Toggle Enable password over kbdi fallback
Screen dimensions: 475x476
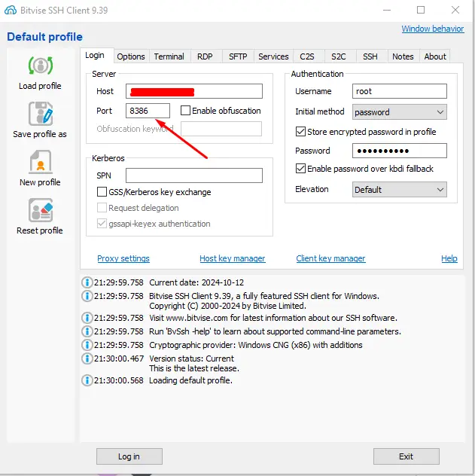coord(300,169)
